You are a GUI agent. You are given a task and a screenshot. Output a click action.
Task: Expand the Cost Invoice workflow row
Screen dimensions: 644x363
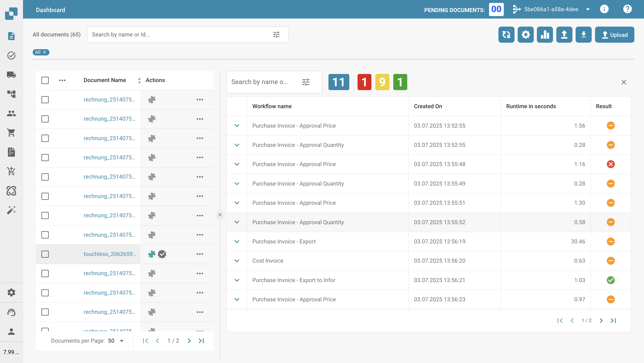tap(237, 261)
